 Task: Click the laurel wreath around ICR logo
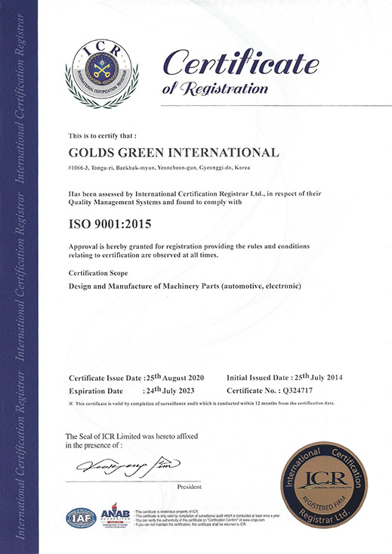point(102,88)
